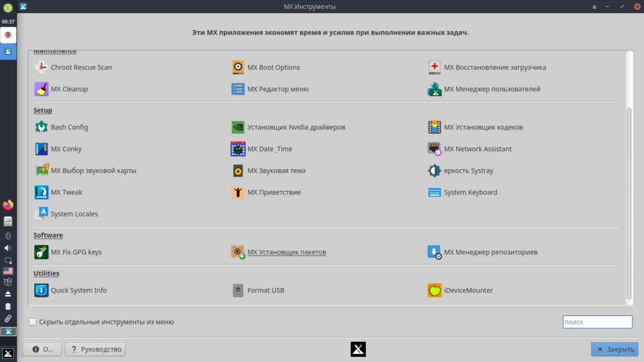Open MX start menu button
Viewport: 644px width, 362px height.
click(x=8, y=353)
